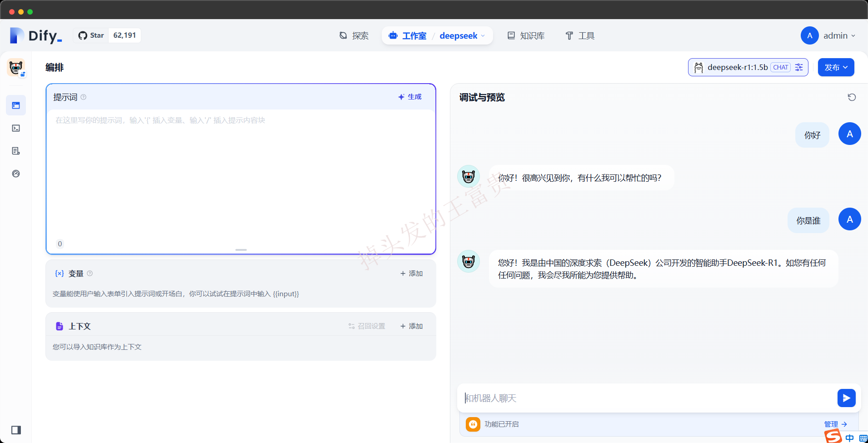The image size is (868, 443).
Task: Open the GitHub Star button
Action: click(91, 35)
